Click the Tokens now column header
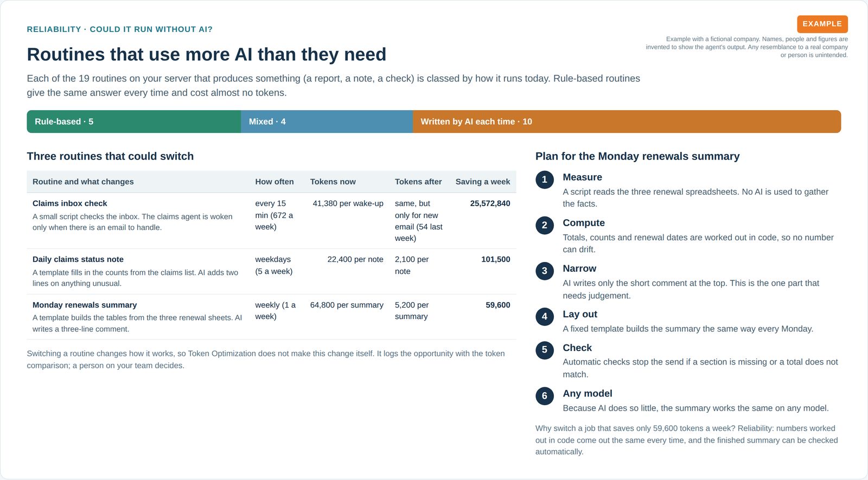The width and height of the screenshot is (868, 480). pyautogui.click(x=333, y=182)
